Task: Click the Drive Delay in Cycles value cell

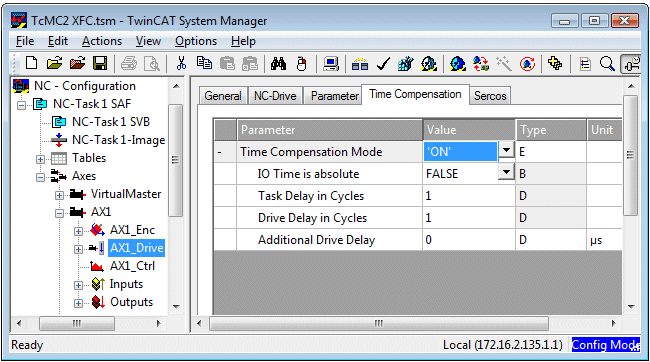Action: pos(468,218)
